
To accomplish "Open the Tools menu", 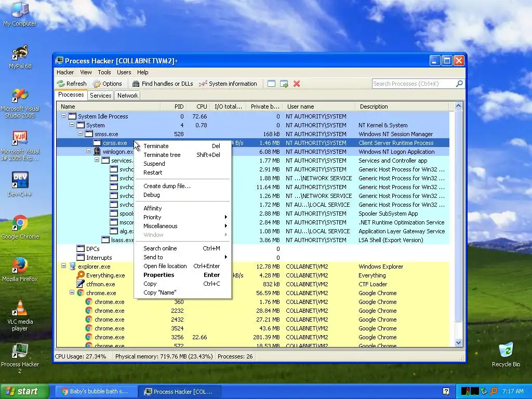I will click(x=104, y=72).
